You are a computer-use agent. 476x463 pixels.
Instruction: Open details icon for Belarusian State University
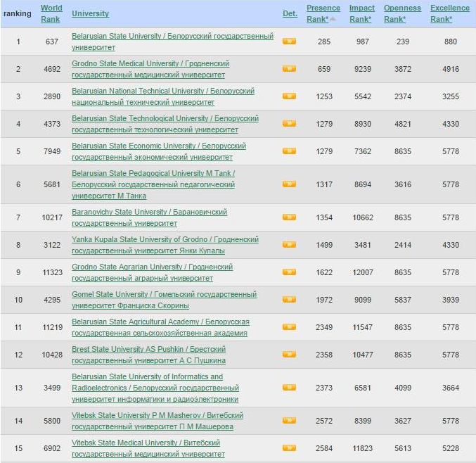pyautogui.click(x=289, y=42)
